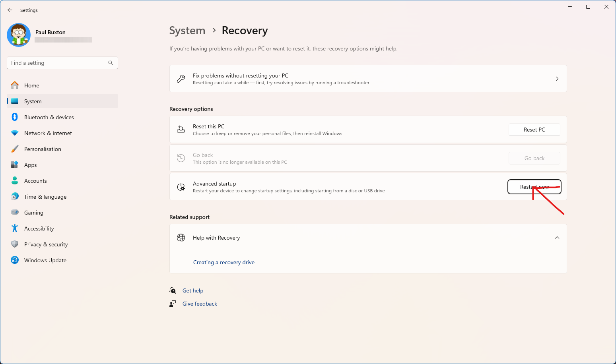The image size is (616, 364).
Task: Click the Privacy & security shield icon
Action: 15,244
